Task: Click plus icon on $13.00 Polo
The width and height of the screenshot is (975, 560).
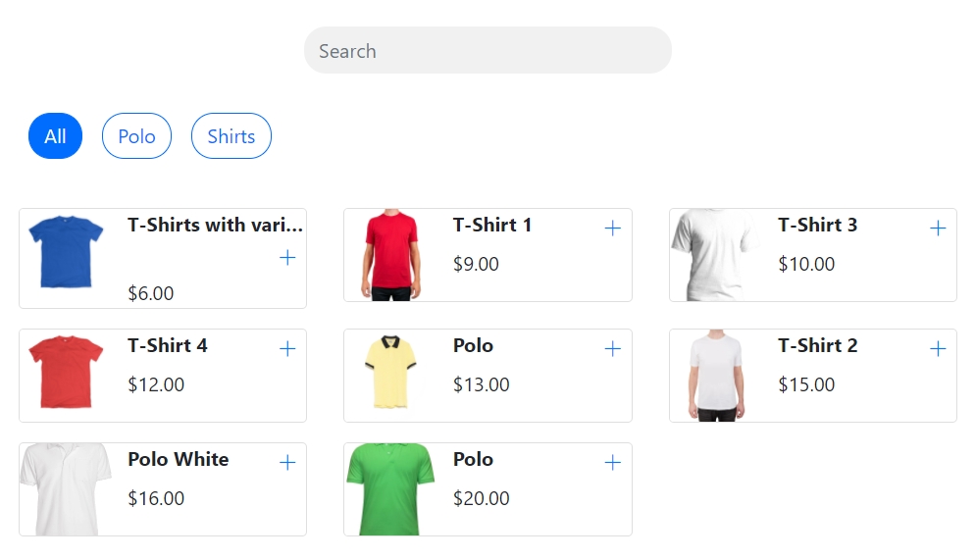Action: (x=613, y=349)
